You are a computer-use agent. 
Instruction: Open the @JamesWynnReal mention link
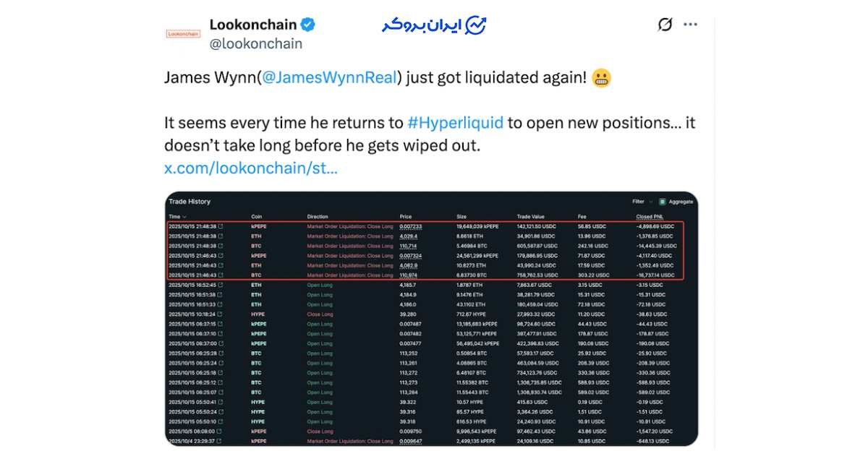[329, 78]
